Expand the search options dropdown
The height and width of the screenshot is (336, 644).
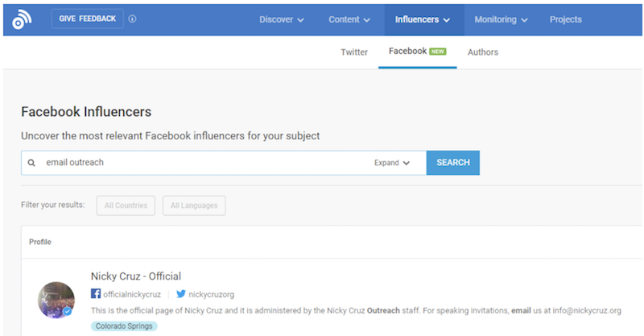pyautogui.click(x=392, y=163)
